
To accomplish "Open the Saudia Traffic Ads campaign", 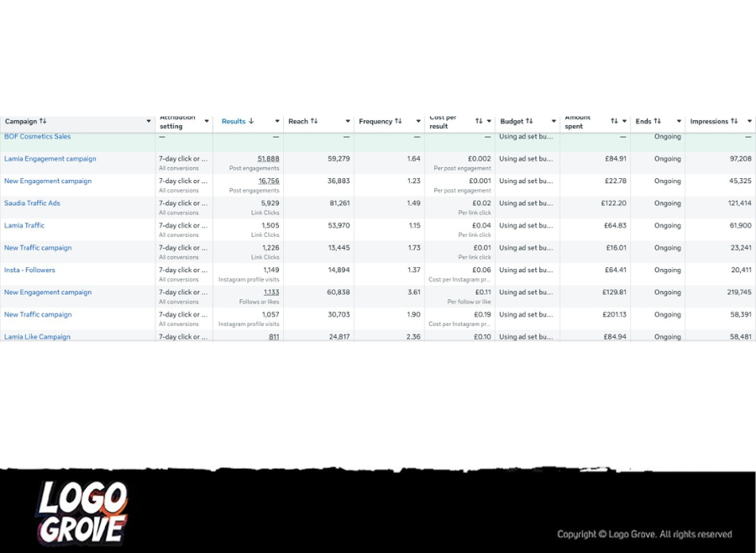I will (x=32, y=203).
